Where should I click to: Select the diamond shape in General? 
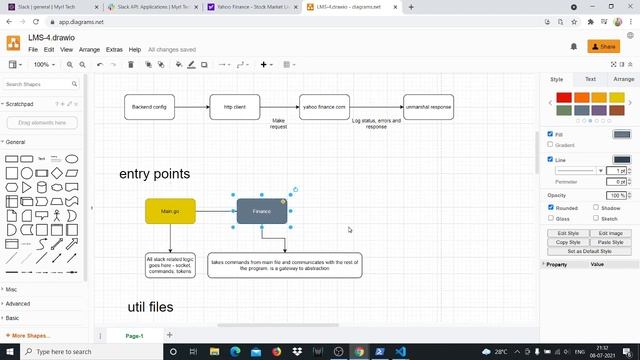click(57, 173)
